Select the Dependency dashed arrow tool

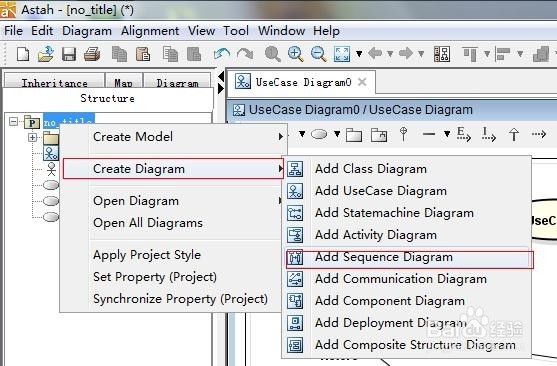[x=539, y=134]
